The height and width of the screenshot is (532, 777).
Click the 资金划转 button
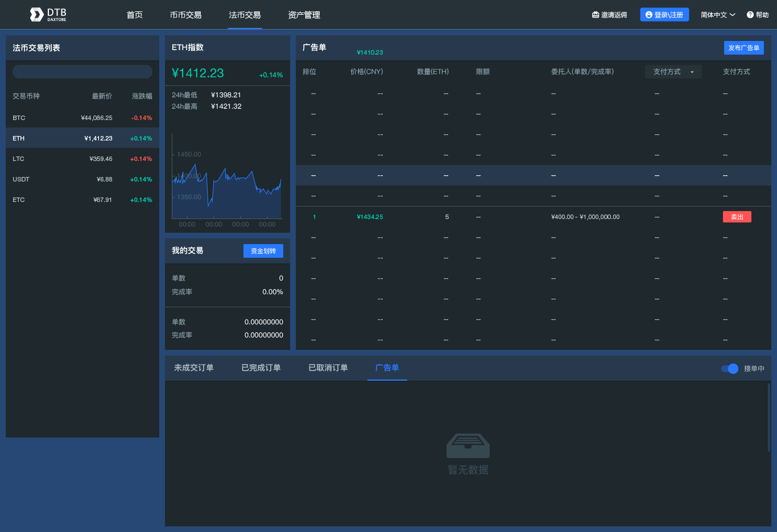263,251
